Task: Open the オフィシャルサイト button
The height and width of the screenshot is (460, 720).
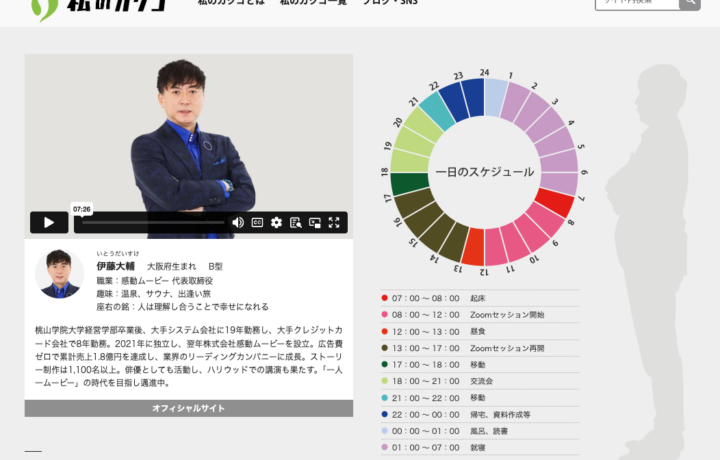Action: tap(188, 408)
